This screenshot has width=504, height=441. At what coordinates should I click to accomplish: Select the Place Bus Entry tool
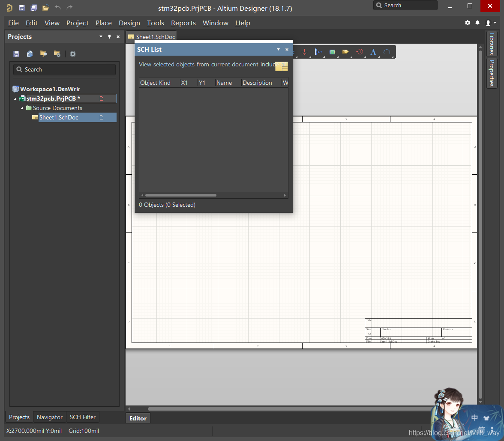(x=318, y=52)
